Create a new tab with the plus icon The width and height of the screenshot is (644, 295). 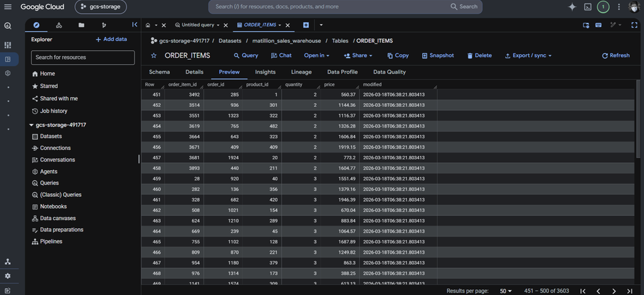tap(306, 25)
